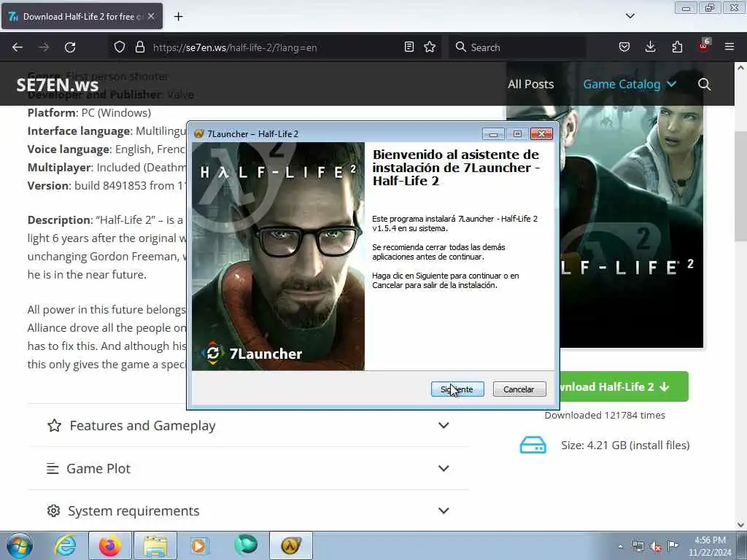Open Windows Explorer from taskbar
The height and width of the screenshot is (560, 747).
155,545
